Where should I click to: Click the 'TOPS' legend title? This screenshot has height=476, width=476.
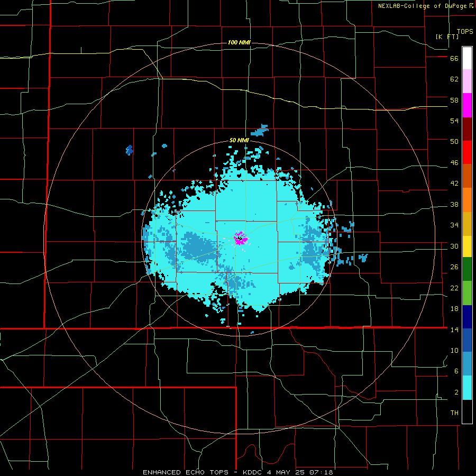[x=465, y=31]
